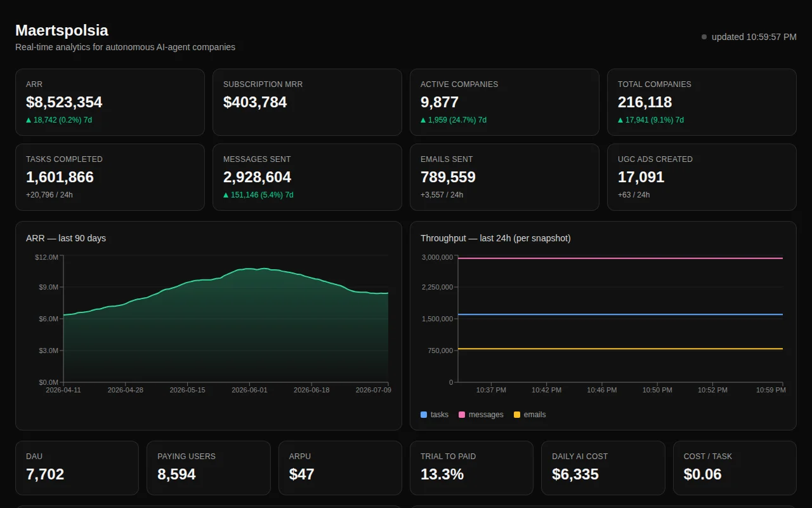The height and width of the screenshot is (508, 812).
Task: Click the ARPU value $47
Action: point(302,474)
